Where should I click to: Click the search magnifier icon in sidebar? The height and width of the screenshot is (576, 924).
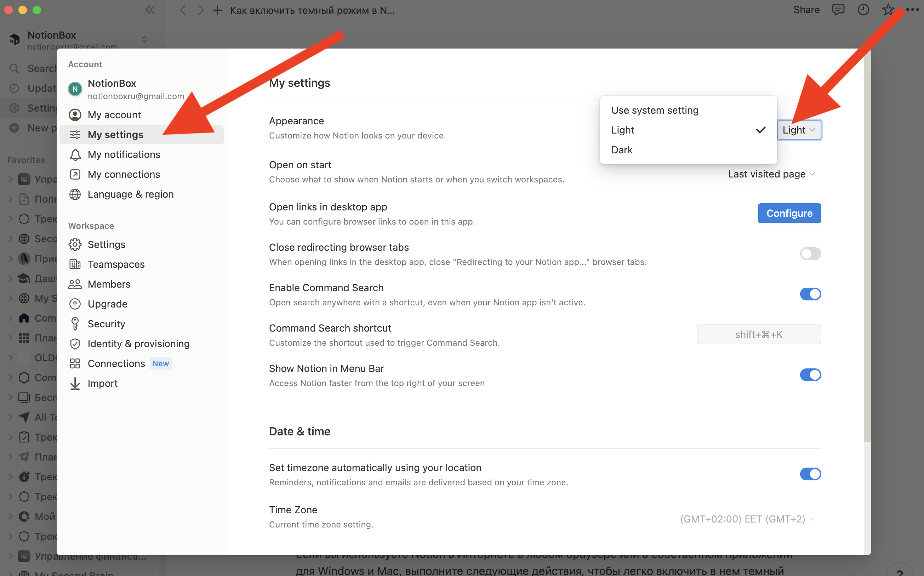pos(14,68)
